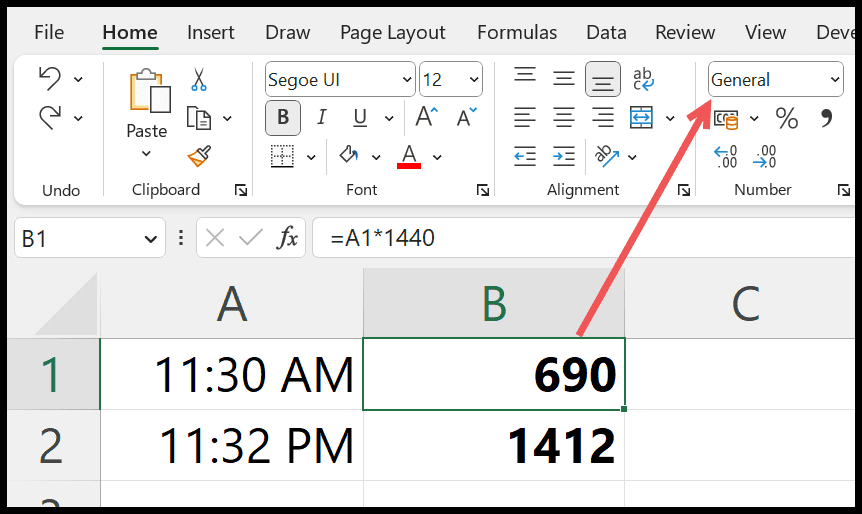This screenshot has width=862, height=514.
Task: Click Align Left icon
Action: pyautogui.click(x=524, y=118)
